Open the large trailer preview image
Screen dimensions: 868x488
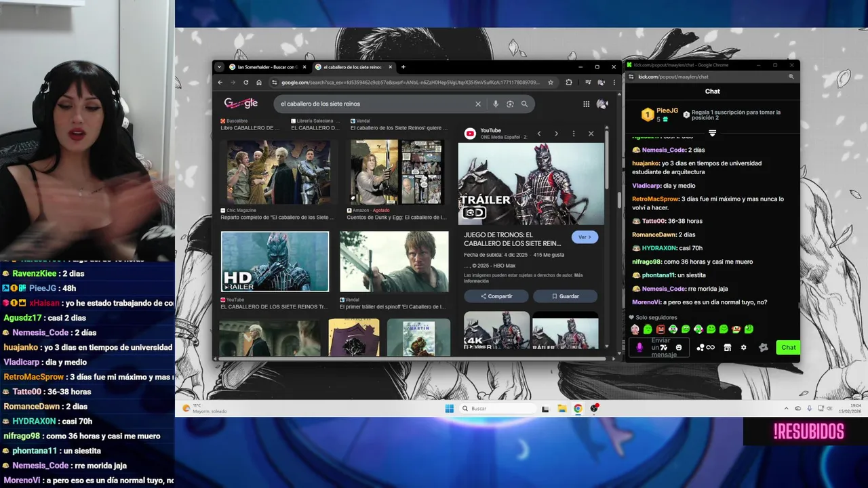coord(531,184)
